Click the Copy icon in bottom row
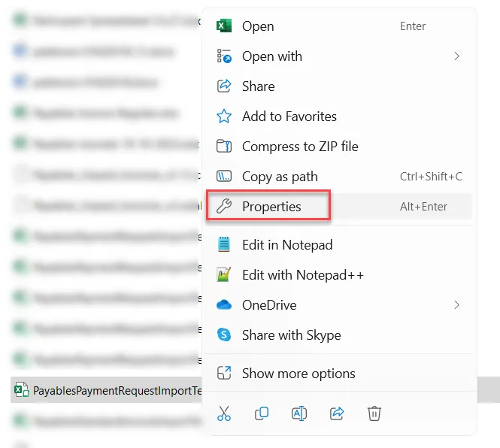500x448 pixels. [x=262, y=413]
